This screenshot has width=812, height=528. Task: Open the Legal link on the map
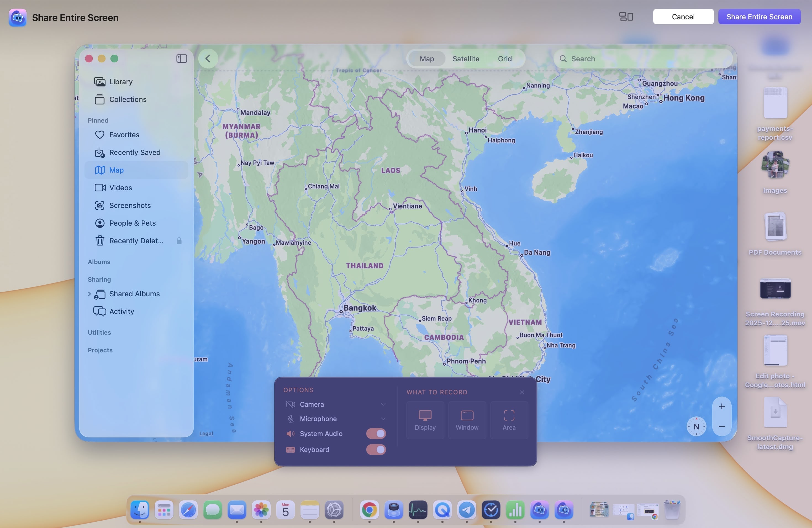point(206,434)
